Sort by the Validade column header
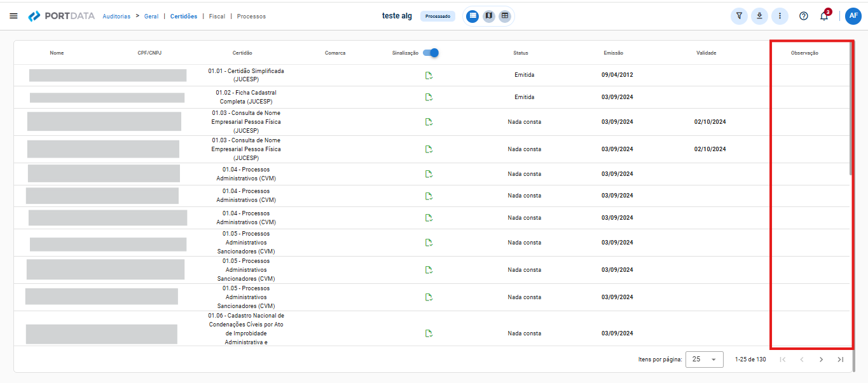 click(706, 53)
